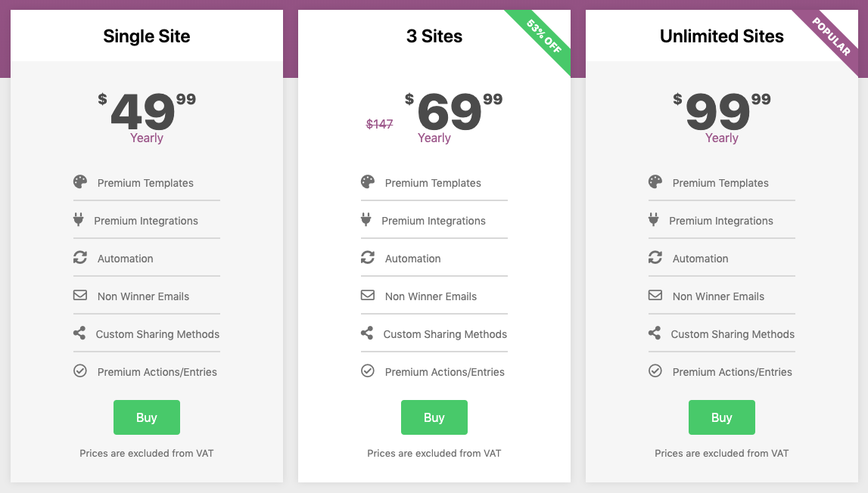Buy the Unlimited Sites plan
Viewport: 868px width, 493px height.
[722, 417]
